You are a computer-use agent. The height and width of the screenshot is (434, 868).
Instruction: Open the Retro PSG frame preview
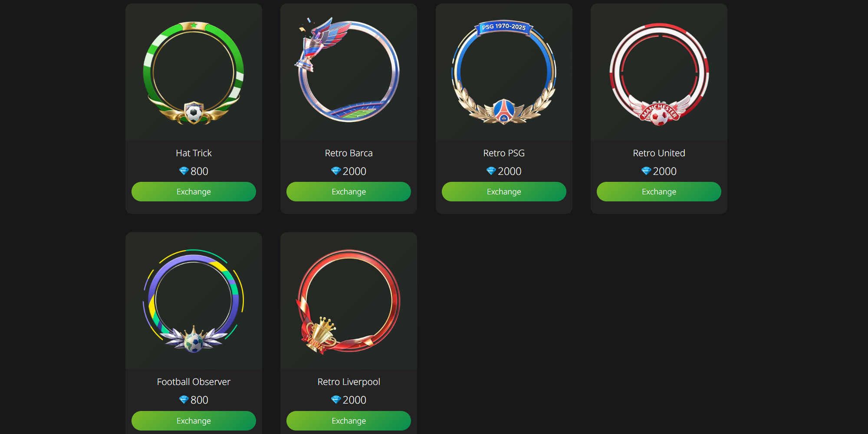tap(504, 72)
